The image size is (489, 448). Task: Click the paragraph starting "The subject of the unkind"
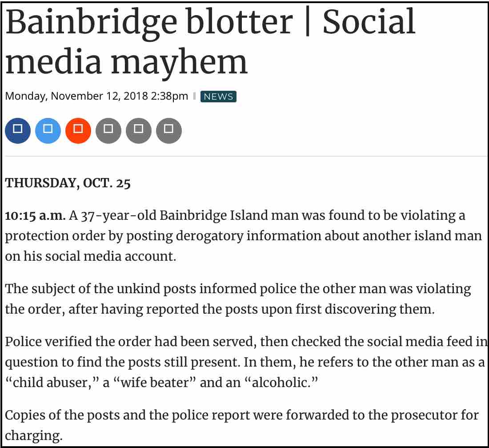238,299
